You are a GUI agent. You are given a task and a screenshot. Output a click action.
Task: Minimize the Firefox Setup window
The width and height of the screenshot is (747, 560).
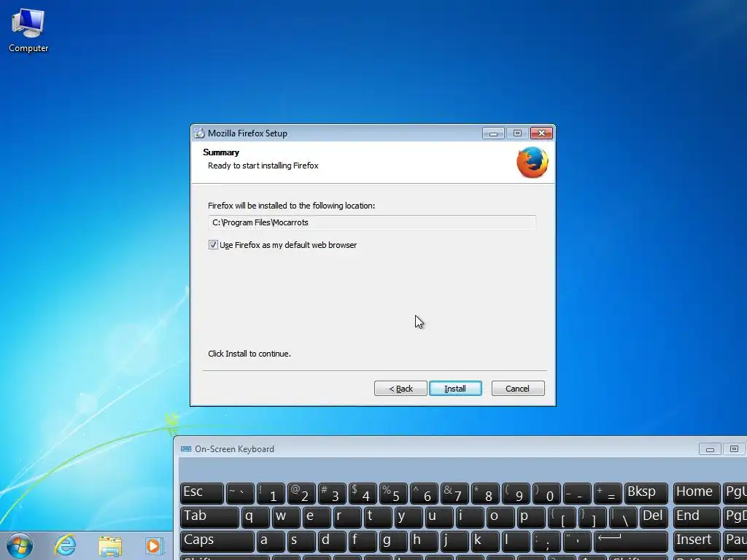[x=493, y=133]
